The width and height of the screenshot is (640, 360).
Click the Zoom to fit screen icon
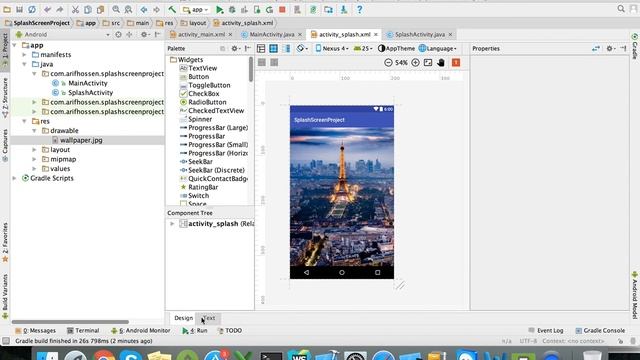coord(428,62)
